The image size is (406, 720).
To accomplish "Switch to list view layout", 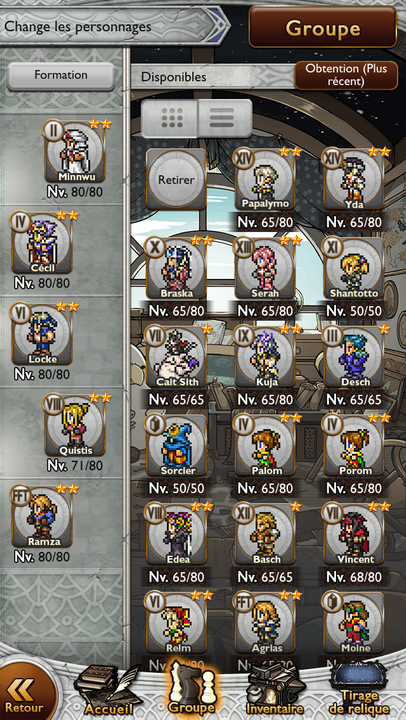I will pos(225,118).
